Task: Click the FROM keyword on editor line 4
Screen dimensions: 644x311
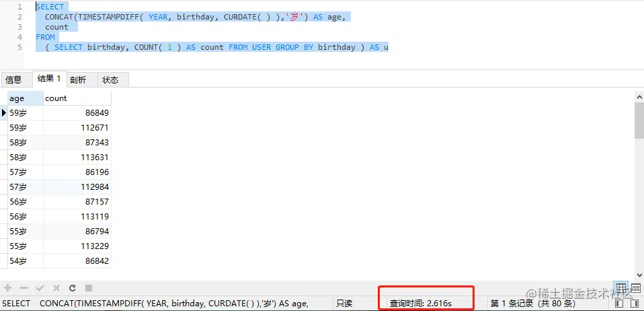Action: pyautogui.click(x=45, y=37)
